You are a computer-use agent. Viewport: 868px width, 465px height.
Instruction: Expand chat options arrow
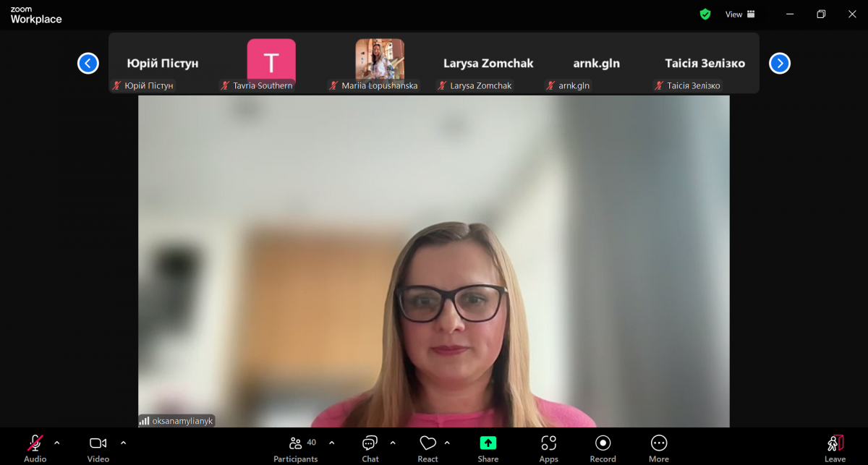[393, 443]
